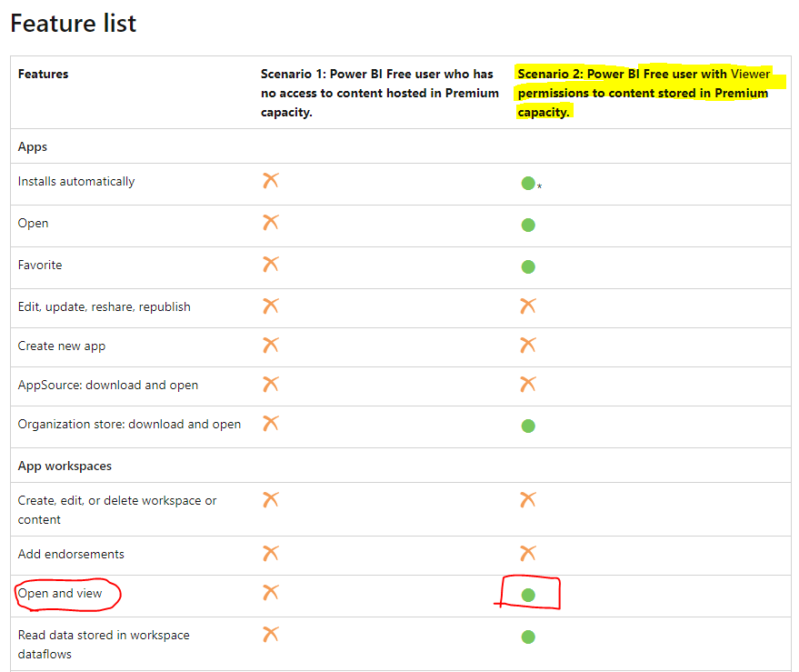Click the Scenario 1 column header text

[380, 93]
